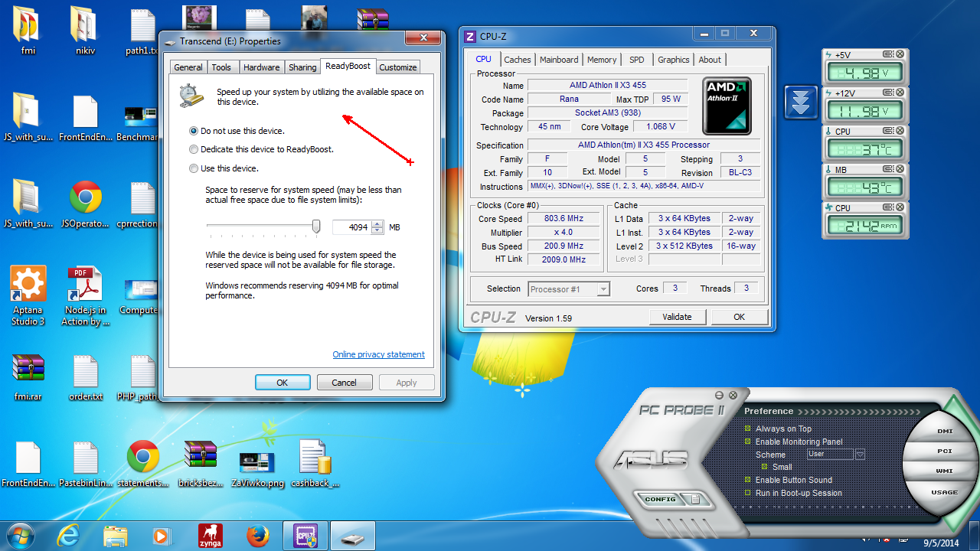The height and width of the screenshot is (551, 980).
Task: Minimize PC Probe II with round minus icon
Action: point(719,396)
